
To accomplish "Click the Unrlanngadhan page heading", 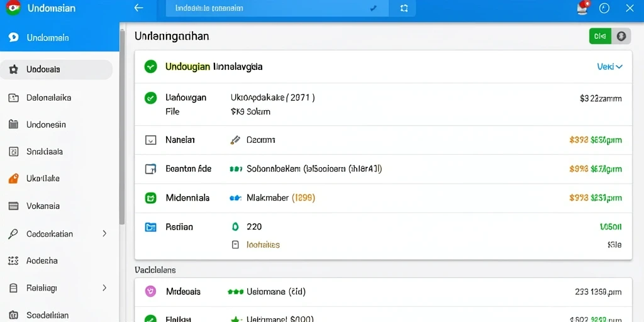I will coord(172,36).
